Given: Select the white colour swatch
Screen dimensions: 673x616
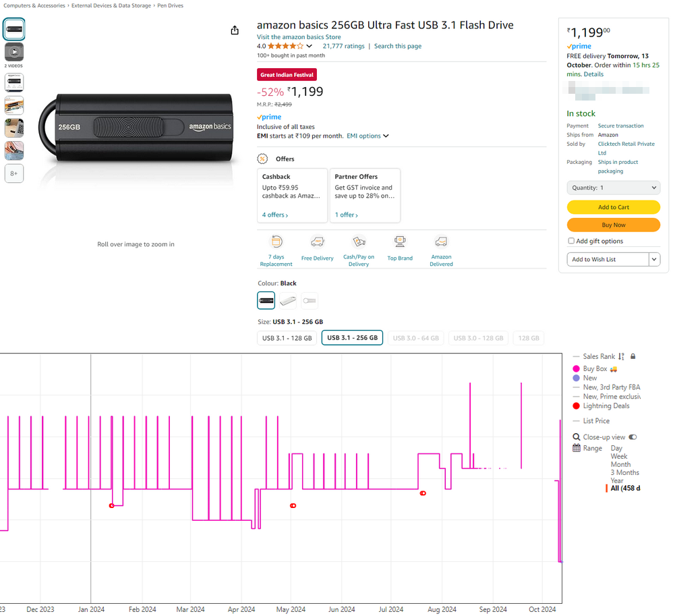Looking at the screenshot, I should pyautogui.click(x=310, y=300).
